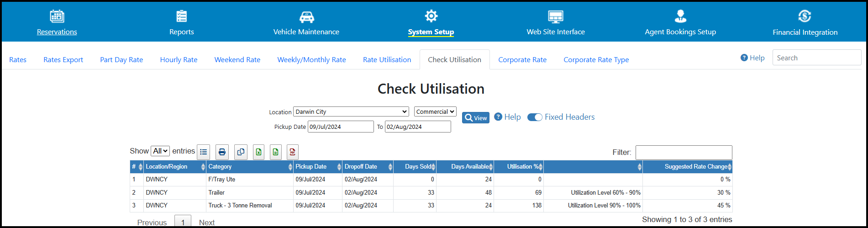
Task: Select the Check Utilisation tab
Action: pyautogui.click(x=455, y=60)
